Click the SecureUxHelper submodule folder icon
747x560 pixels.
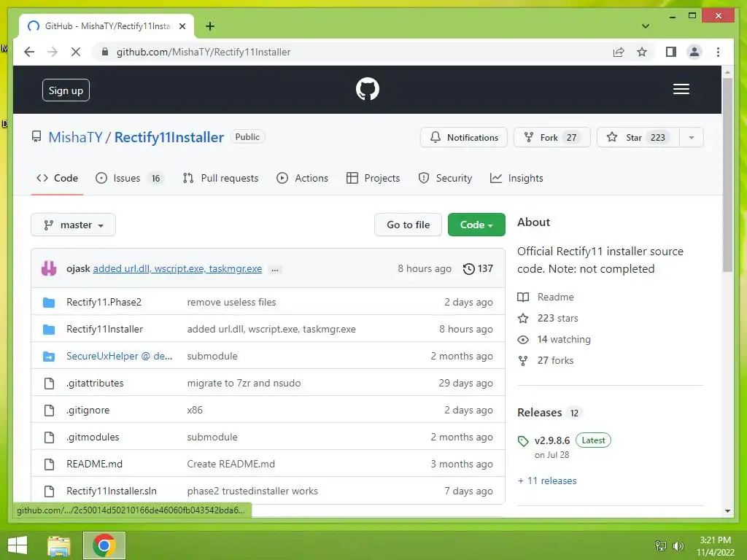pos(49,356)
